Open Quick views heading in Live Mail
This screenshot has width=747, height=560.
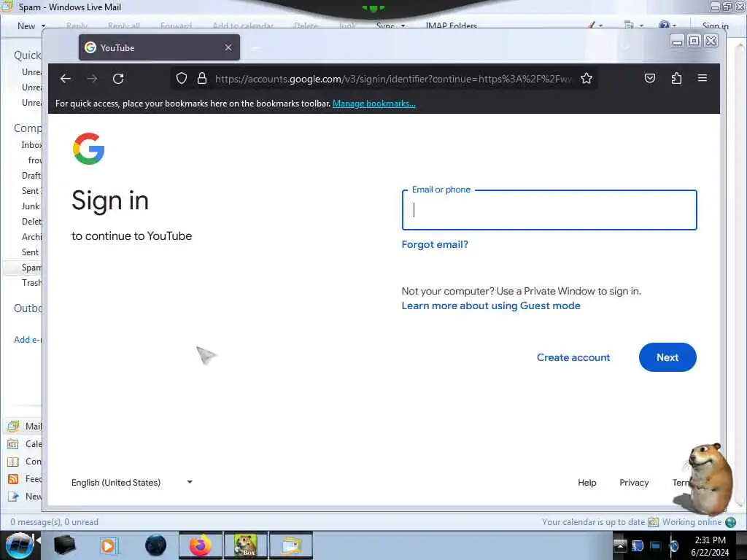point(28,55)
